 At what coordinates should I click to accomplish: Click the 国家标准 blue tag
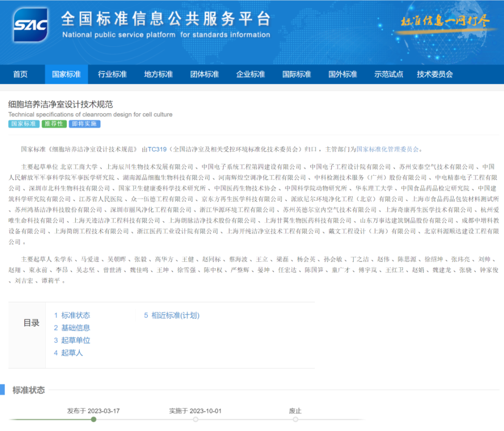tap(24, 124)
